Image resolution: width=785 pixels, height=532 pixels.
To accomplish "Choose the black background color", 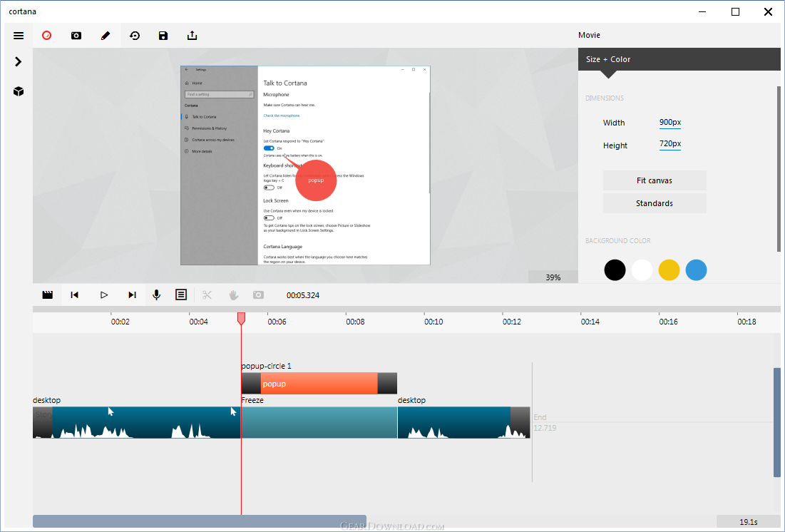I will 615,270.
